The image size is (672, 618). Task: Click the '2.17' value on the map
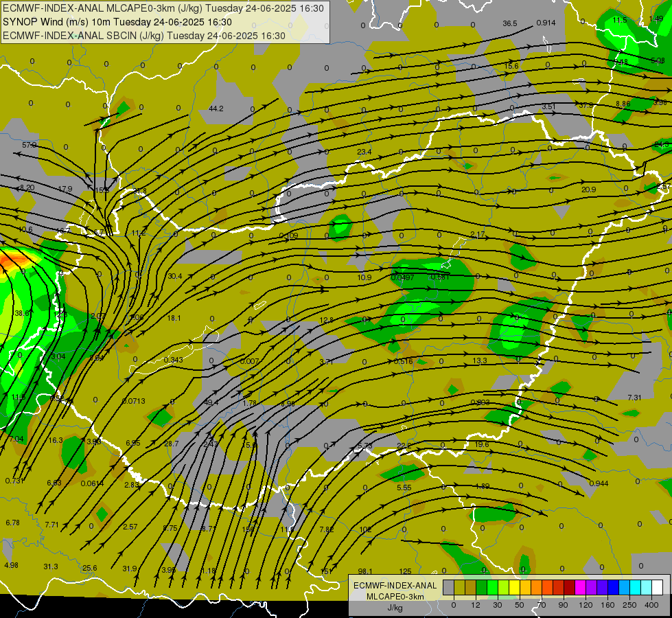coord(478,234)
